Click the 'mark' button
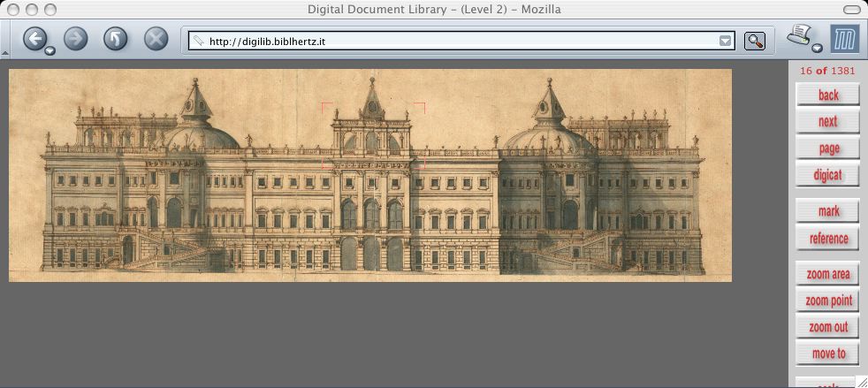Viewport: 868px width, 388px height. (827, 211)
